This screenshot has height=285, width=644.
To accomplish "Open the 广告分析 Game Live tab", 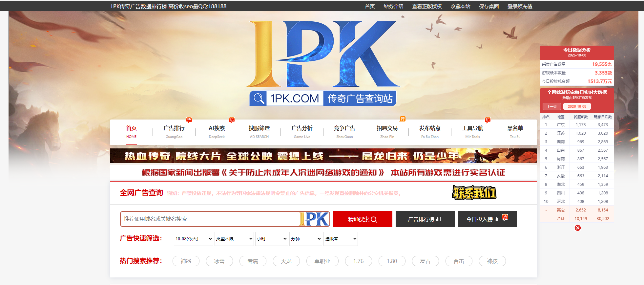I will (302, 132).
